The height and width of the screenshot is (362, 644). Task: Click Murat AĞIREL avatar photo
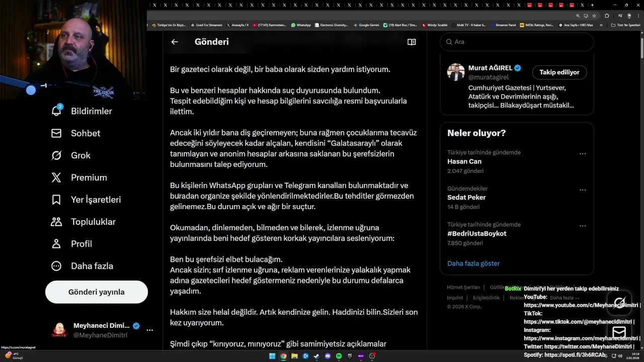click(x=456, y=72)
